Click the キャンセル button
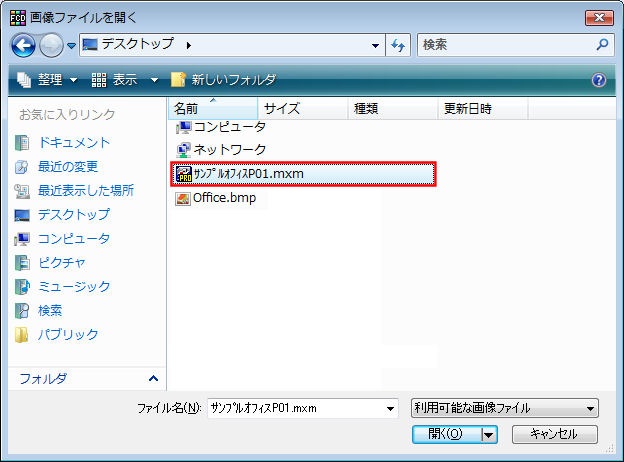Viewport: 624px width, 462px height. click(554, 434)
